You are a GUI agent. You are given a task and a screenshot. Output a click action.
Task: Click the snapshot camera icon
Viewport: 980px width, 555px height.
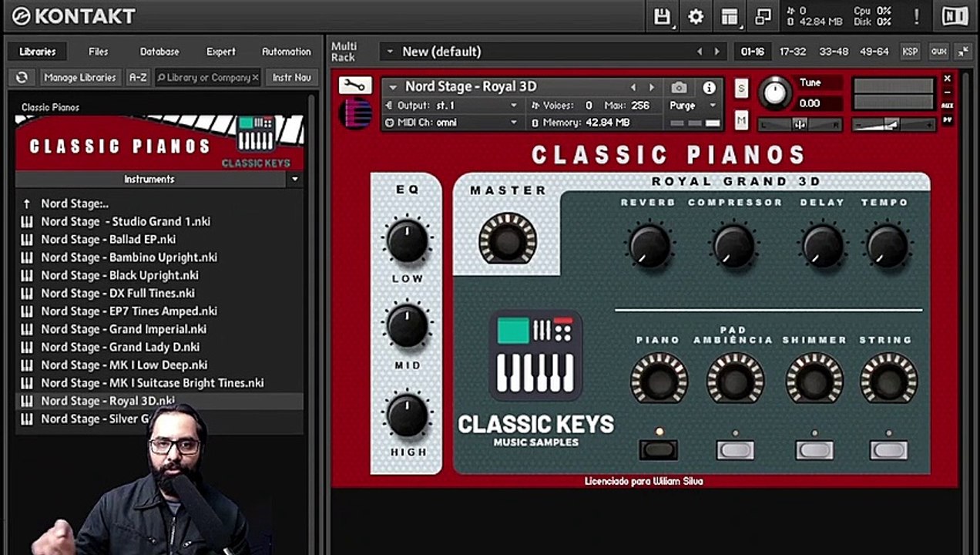coord(679,88)
